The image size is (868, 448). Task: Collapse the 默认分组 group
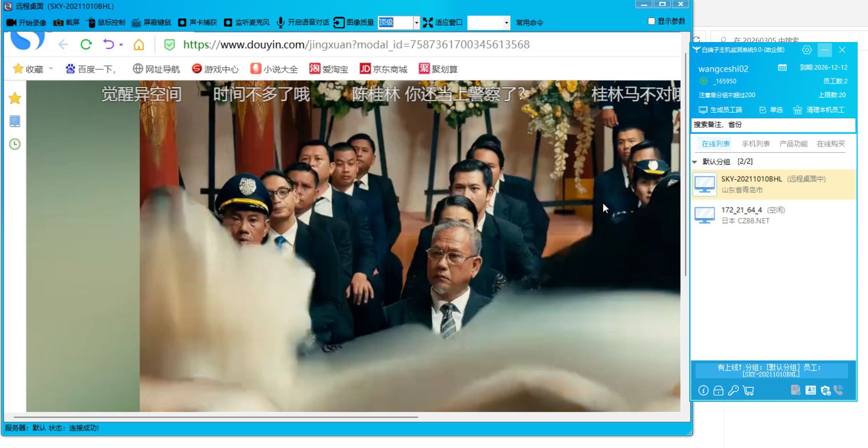(695, 162)
